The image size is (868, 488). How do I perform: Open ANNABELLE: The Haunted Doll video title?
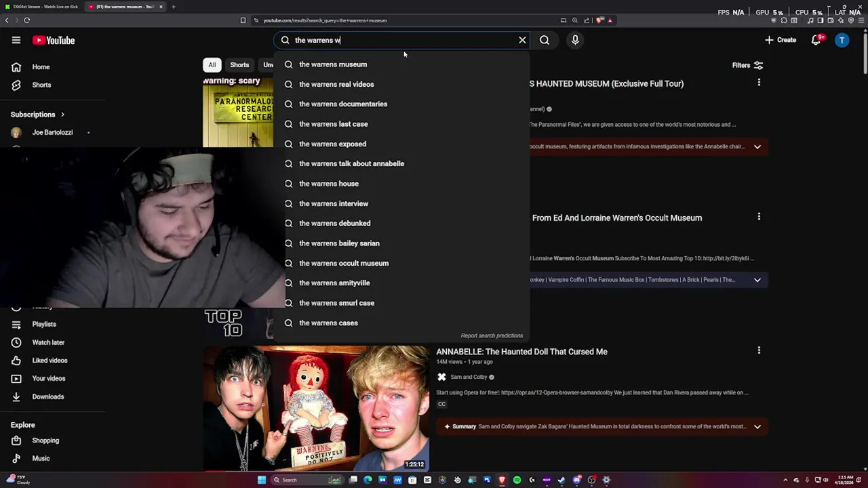[521, 352]
